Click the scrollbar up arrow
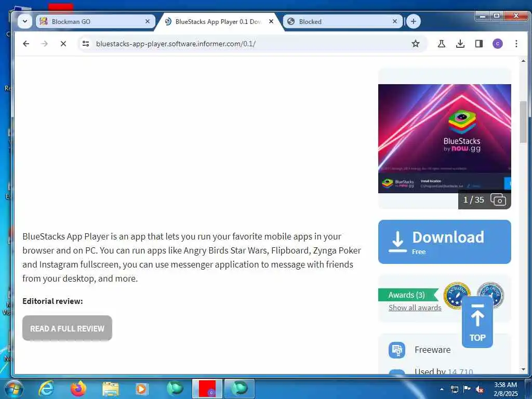This screenshot has height=399, width=532. [x=523, y=61]
